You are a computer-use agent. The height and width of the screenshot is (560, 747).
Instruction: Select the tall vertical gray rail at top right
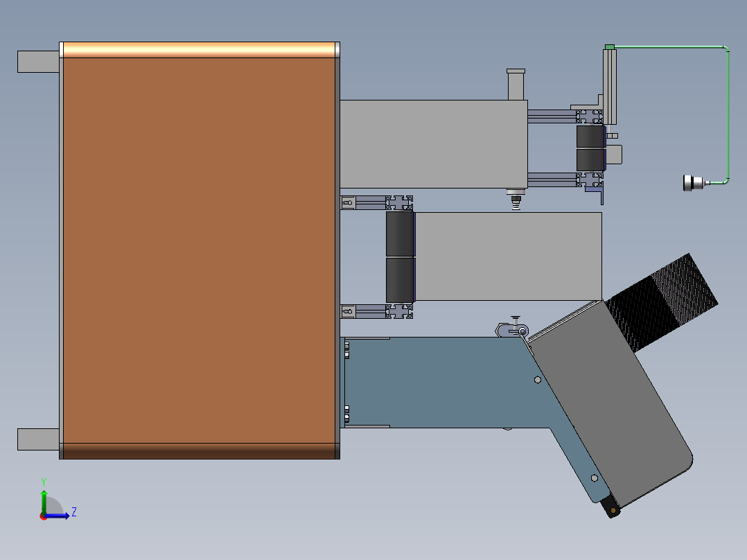coord(610,87)
